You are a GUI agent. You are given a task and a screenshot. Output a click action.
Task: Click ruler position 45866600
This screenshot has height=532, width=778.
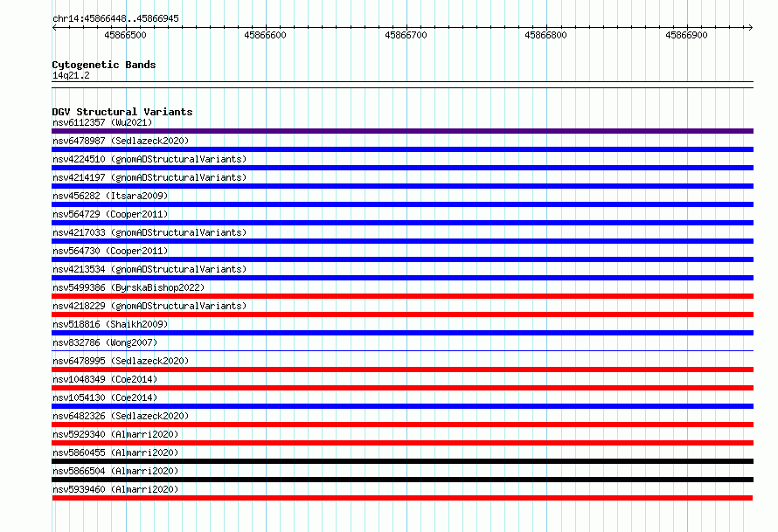[266, 35]
